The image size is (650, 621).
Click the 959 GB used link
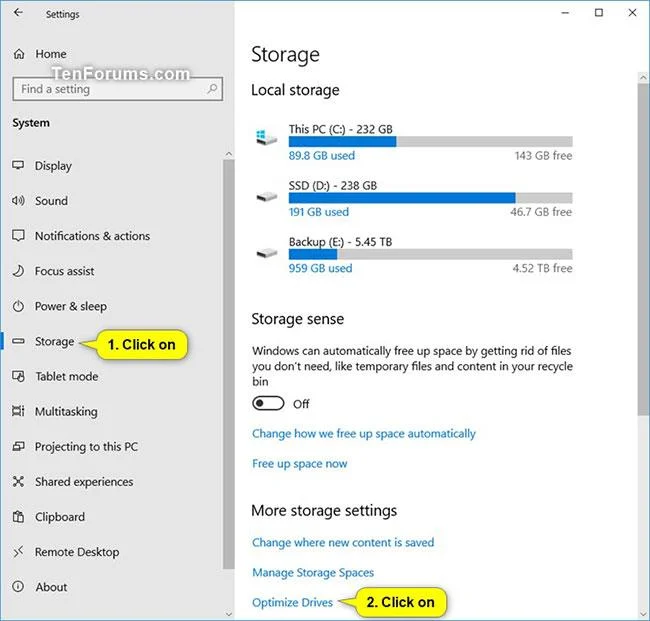click(x=320, y=268)
